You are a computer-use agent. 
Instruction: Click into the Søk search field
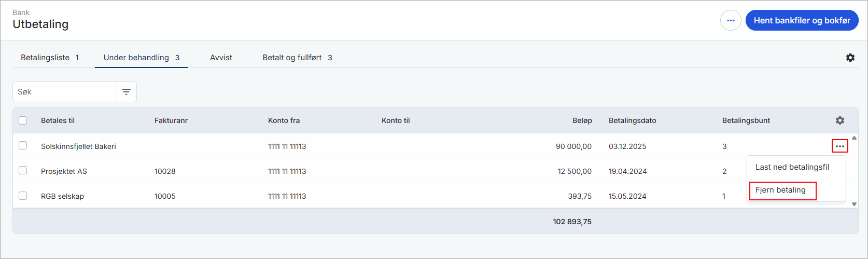[x=64, y=92]
